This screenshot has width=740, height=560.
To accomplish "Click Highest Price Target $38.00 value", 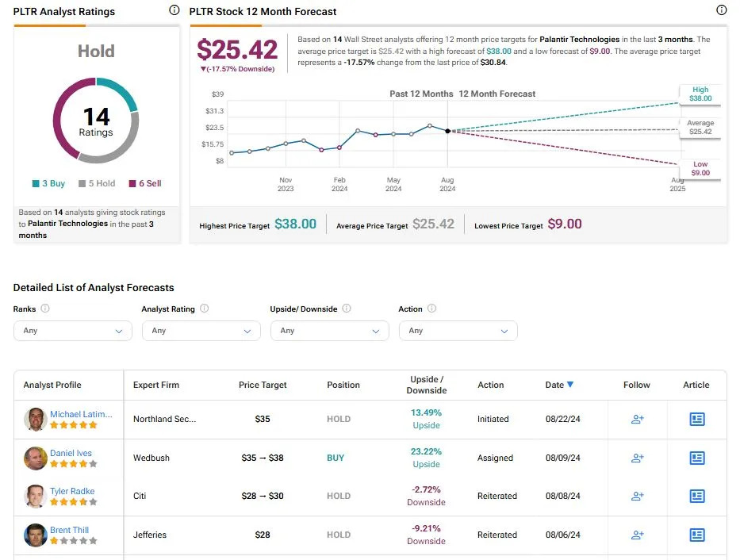I will coord(295,224).
